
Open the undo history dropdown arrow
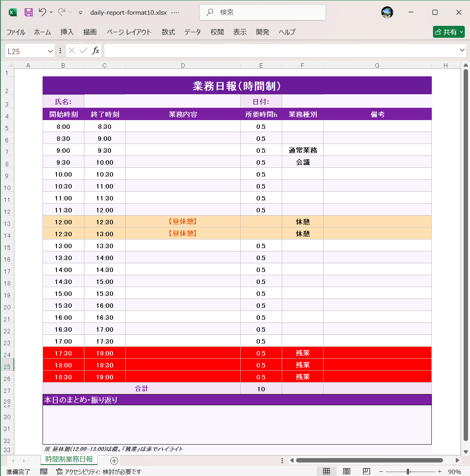(x=51, y=12)
